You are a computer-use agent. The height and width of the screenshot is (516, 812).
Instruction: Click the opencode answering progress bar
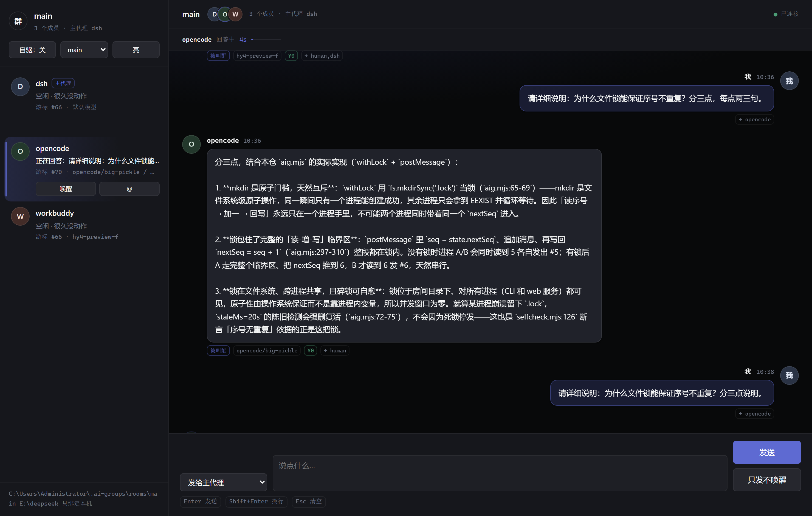(266, 40)
